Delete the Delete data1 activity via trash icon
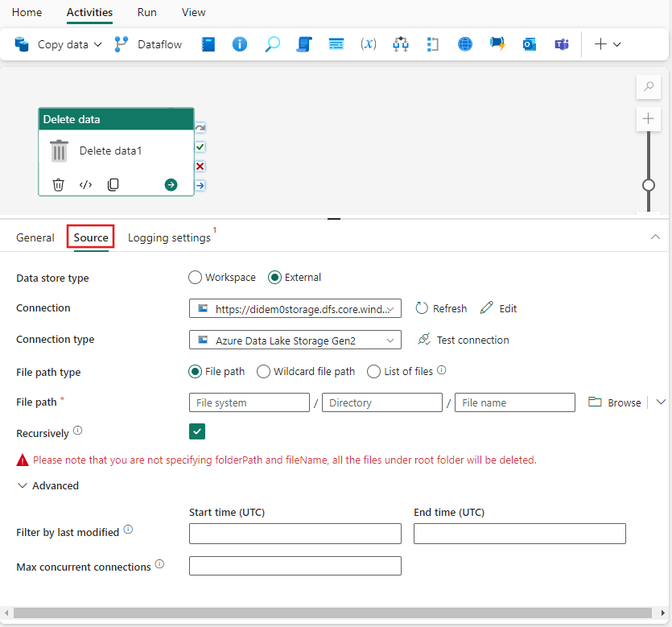This screenshot has width=672, height=627. click(x=58, y=184)
